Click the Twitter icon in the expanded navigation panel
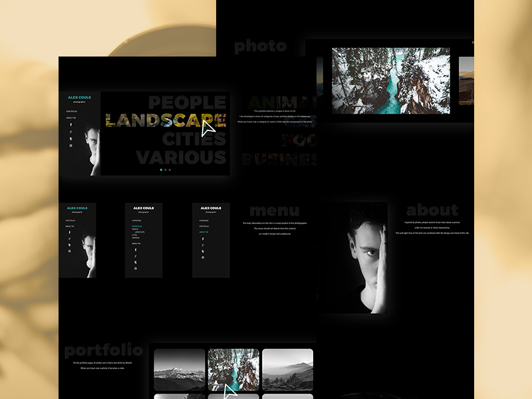532x399 pixels. tap(135, 262)
